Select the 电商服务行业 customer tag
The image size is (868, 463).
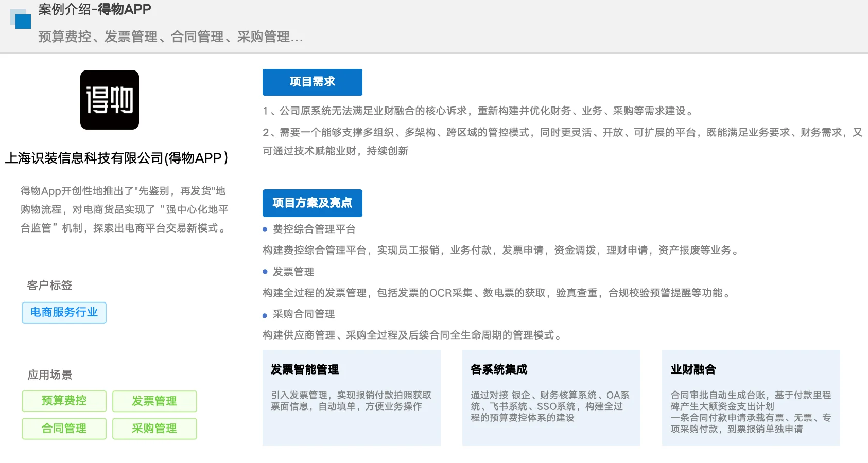pyautogui.click(x=64, y=313)
